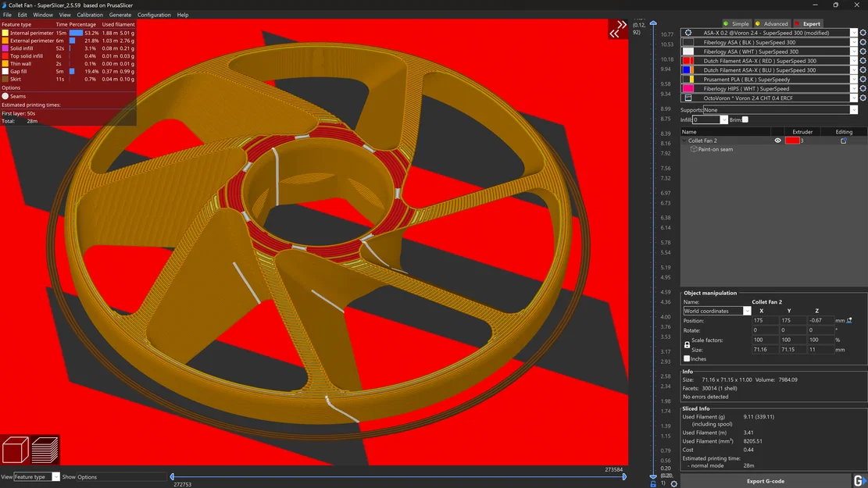Collapse the Collet Fan 2 tree item
868x488 pixels.
tap(684, 141)
